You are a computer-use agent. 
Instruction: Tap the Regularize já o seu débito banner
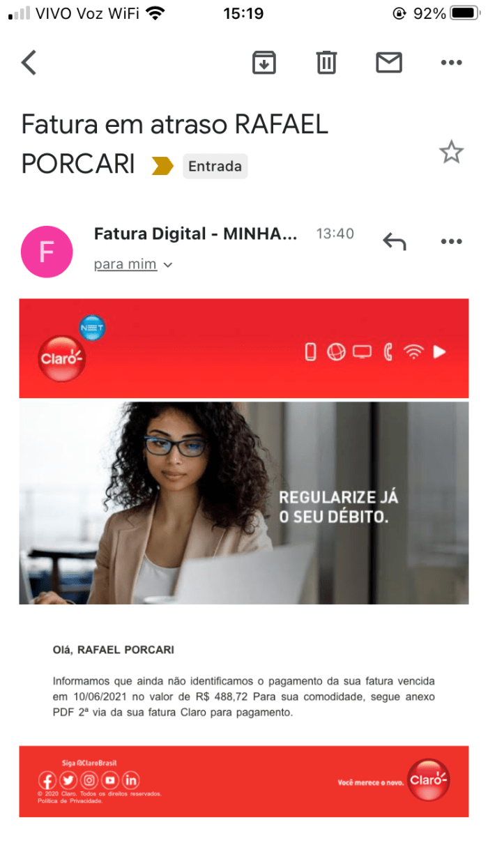point(244,503)
